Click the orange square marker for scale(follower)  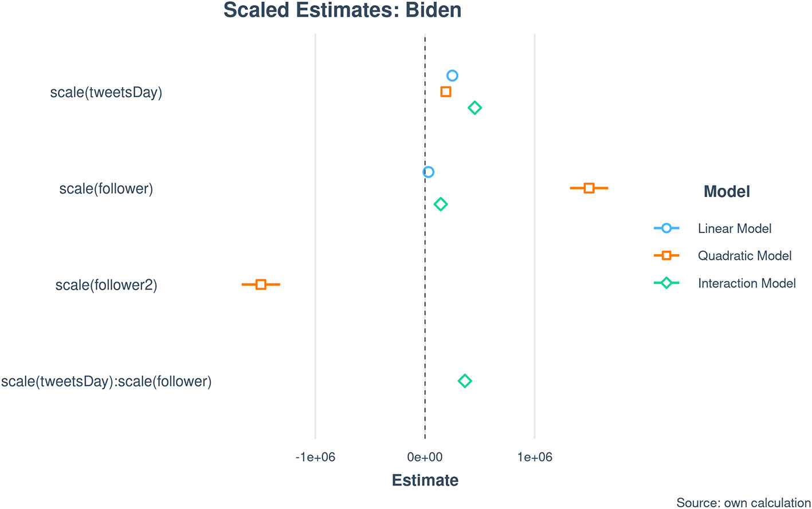[x=589, y=188]
